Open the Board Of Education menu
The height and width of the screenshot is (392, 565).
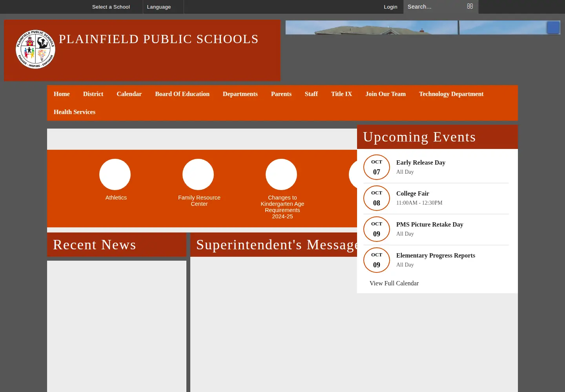[x=182, y=94]
